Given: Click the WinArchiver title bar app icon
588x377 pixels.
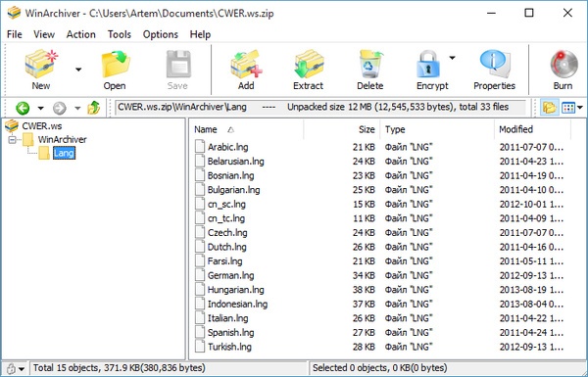Looking at the screenshot, I should click(14, 13).
